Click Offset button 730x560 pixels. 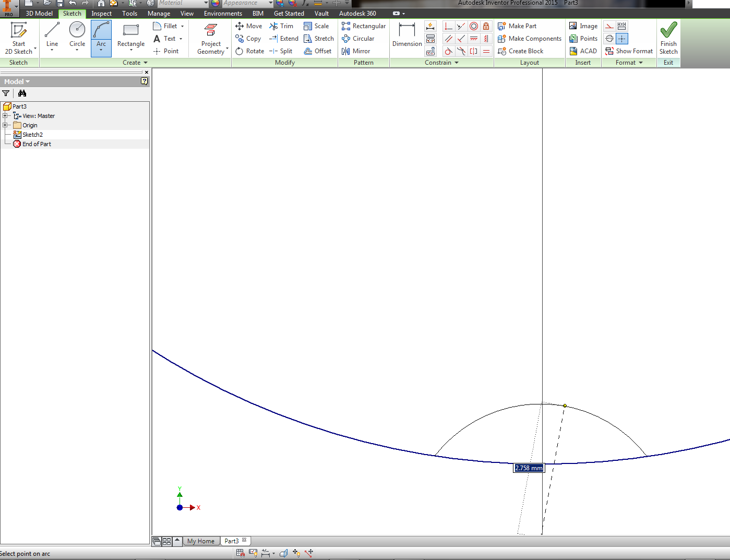tap(318, 51)
